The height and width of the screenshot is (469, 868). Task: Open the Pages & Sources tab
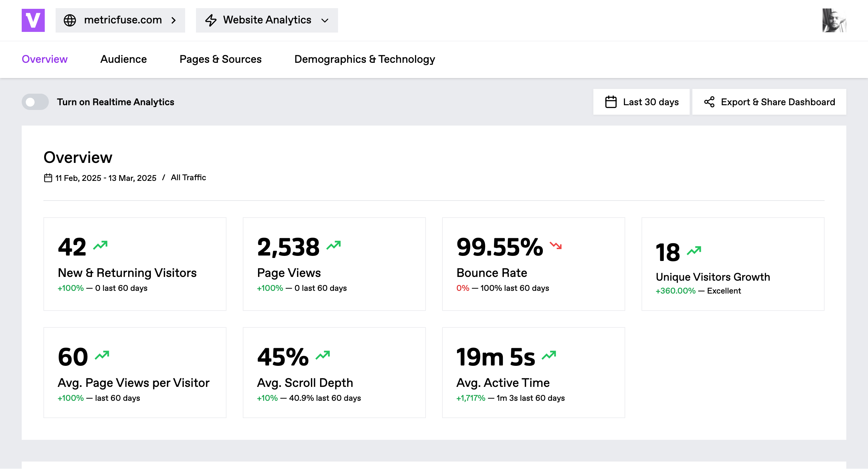(x=220, y=59)
